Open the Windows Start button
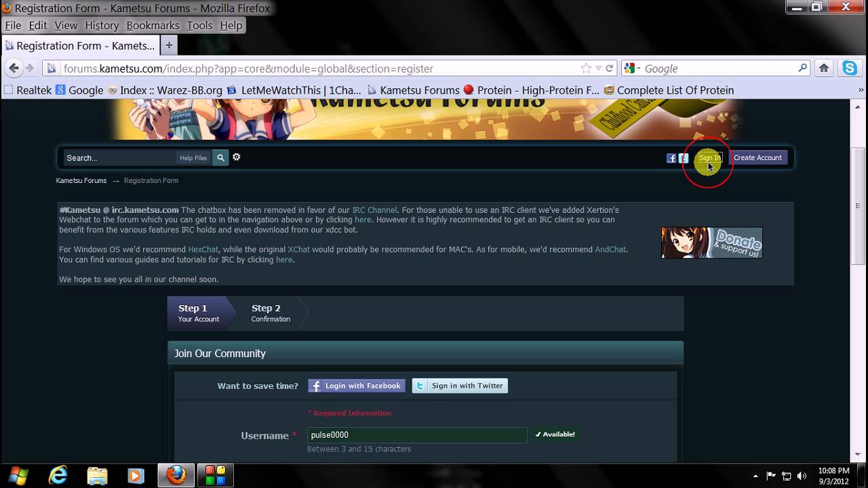868x488 pixels. (x=20, y=476)
